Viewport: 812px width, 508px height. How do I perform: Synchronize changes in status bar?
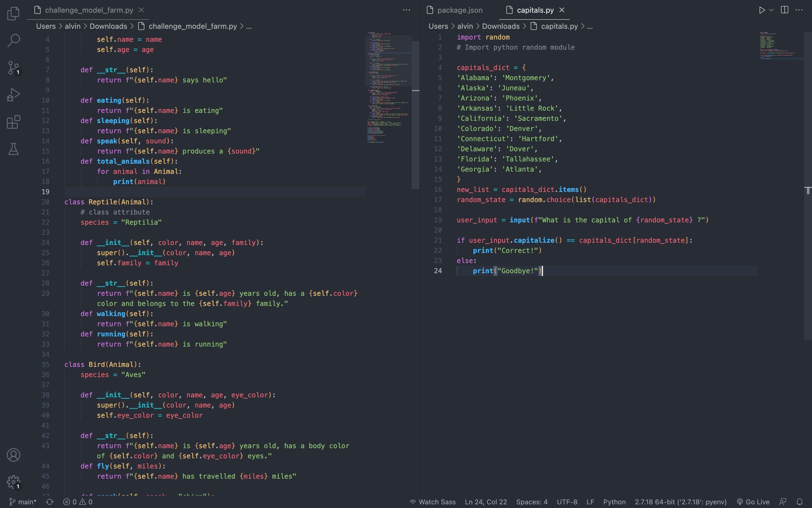pos(50,502)
